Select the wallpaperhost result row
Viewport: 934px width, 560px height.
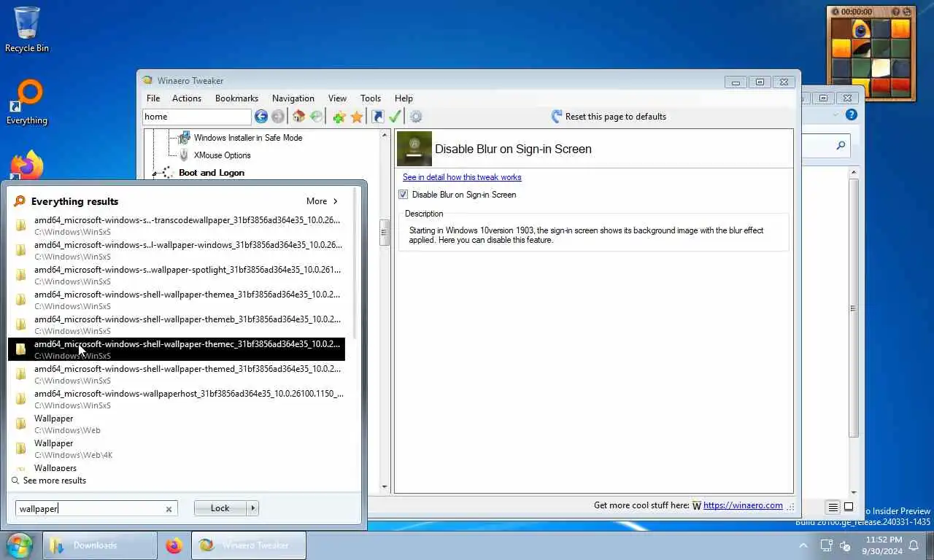[x=176, y=399]
